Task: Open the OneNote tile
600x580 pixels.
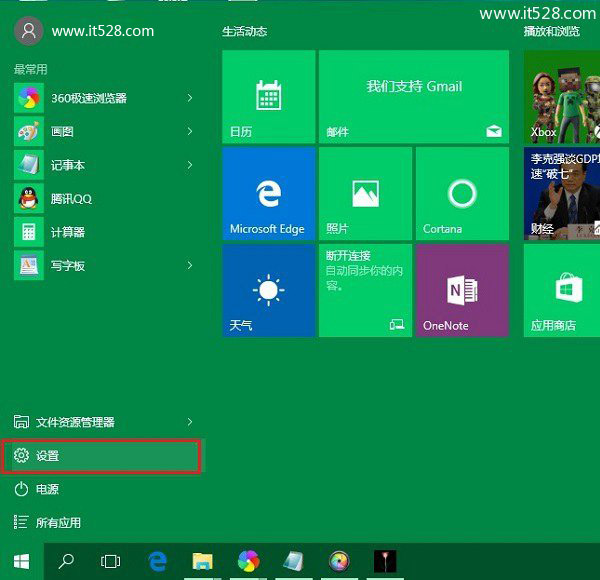Action: (462, 291)
